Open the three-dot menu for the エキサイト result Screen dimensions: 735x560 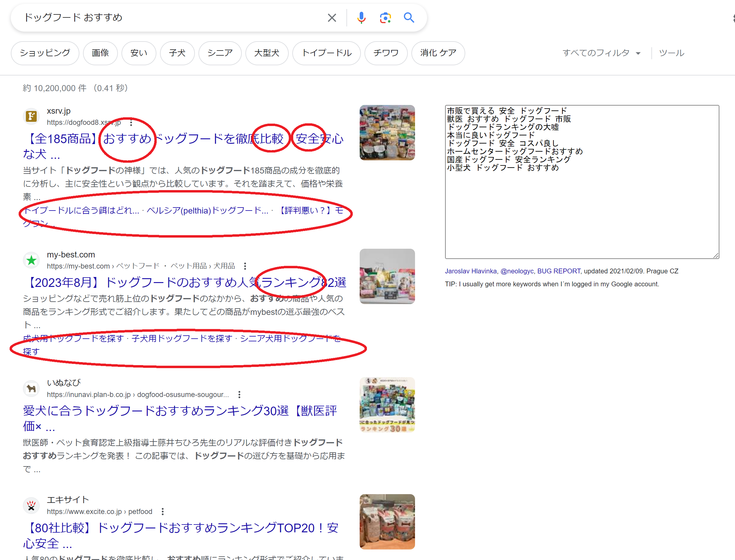[163, 512]
